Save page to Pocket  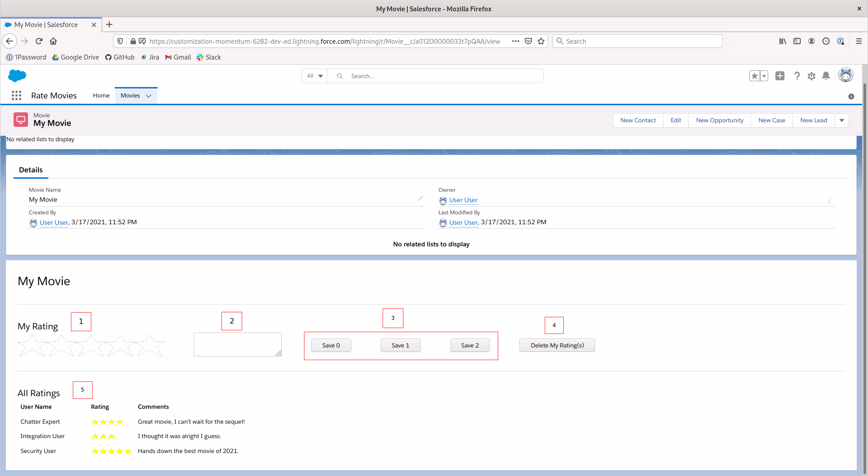point(528,41)
